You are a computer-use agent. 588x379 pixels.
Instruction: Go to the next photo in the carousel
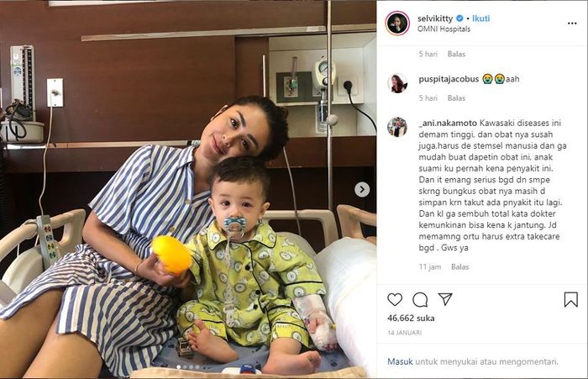362,190
